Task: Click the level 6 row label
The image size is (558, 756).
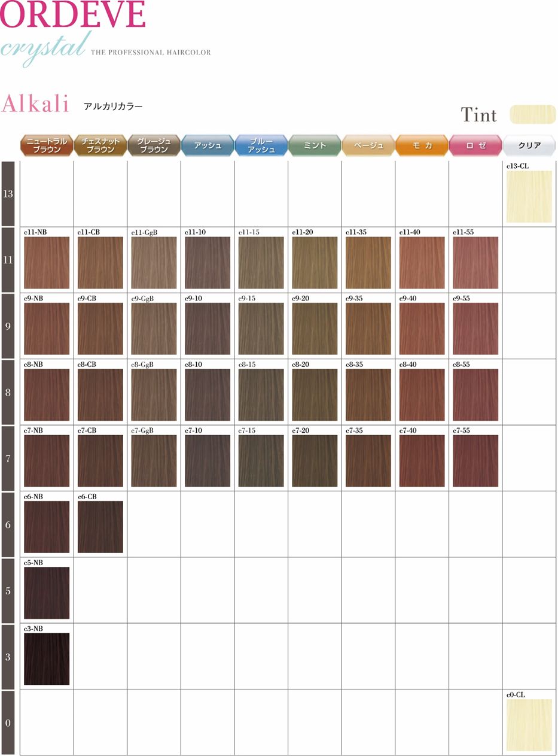Action: [x=8, y=525]
